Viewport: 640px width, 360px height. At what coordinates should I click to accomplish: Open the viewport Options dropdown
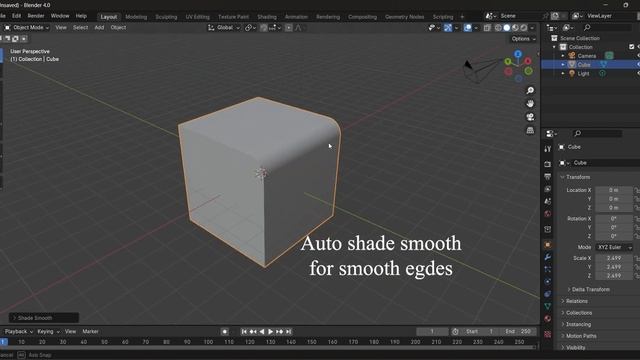coord(523,39)
